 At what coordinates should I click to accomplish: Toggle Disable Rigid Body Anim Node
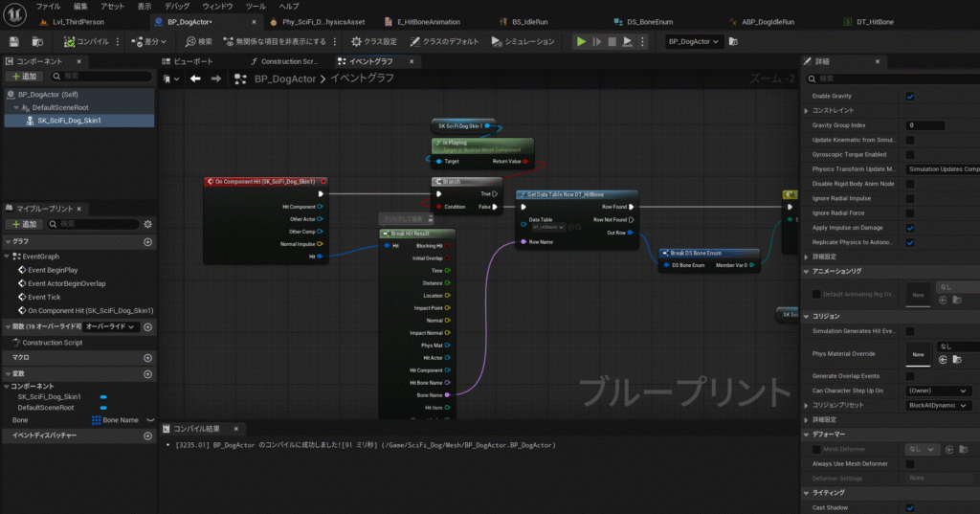(910, 184)
